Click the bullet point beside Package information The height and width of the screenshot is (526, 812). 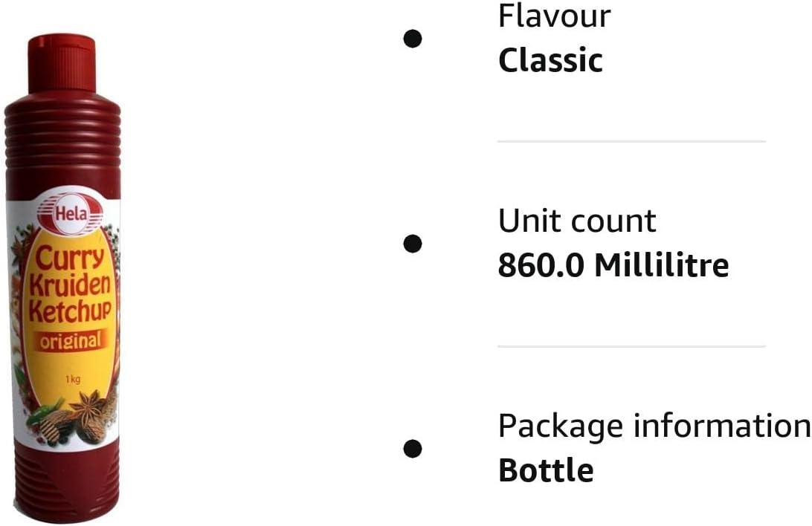pyautogui.click(x=413, y=448)
